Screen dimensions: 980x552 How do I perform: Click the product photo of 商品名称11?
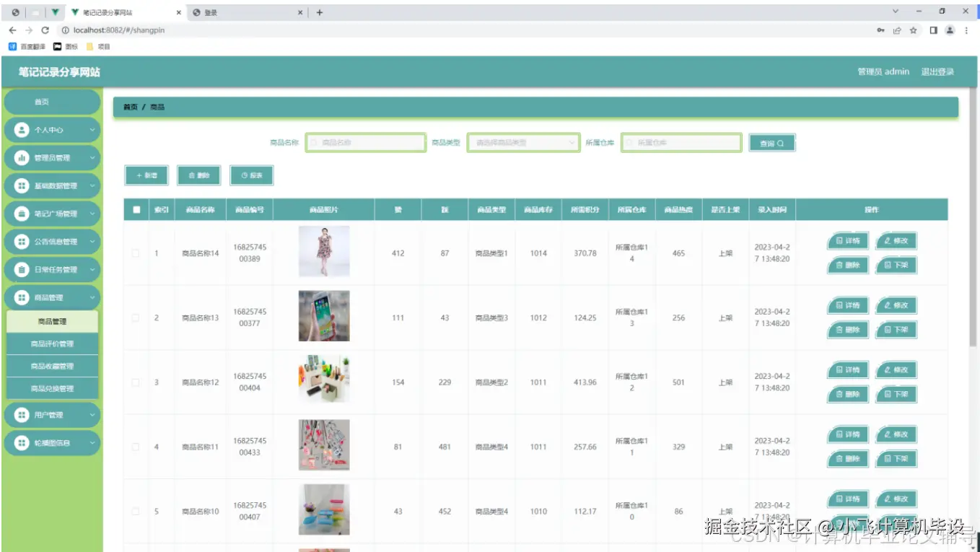324,446
